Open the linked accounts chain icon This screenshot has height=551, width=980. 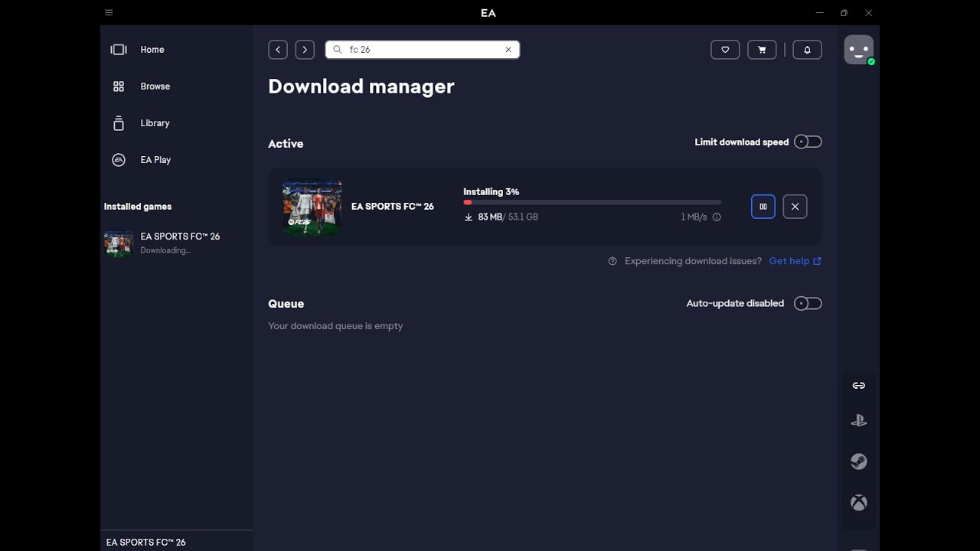pos(859,386)
